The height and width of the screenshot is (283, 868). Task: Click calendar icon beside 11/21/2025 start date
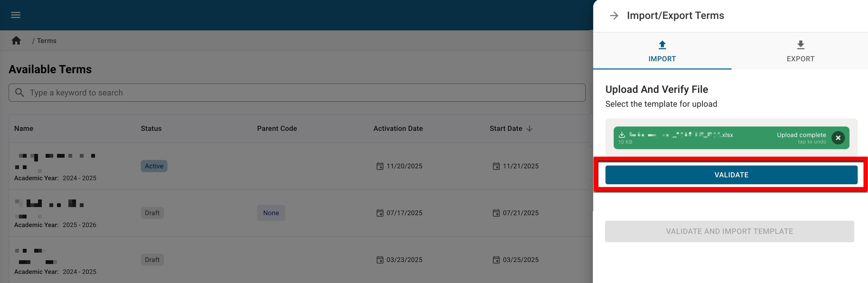[x=496, y=166]
